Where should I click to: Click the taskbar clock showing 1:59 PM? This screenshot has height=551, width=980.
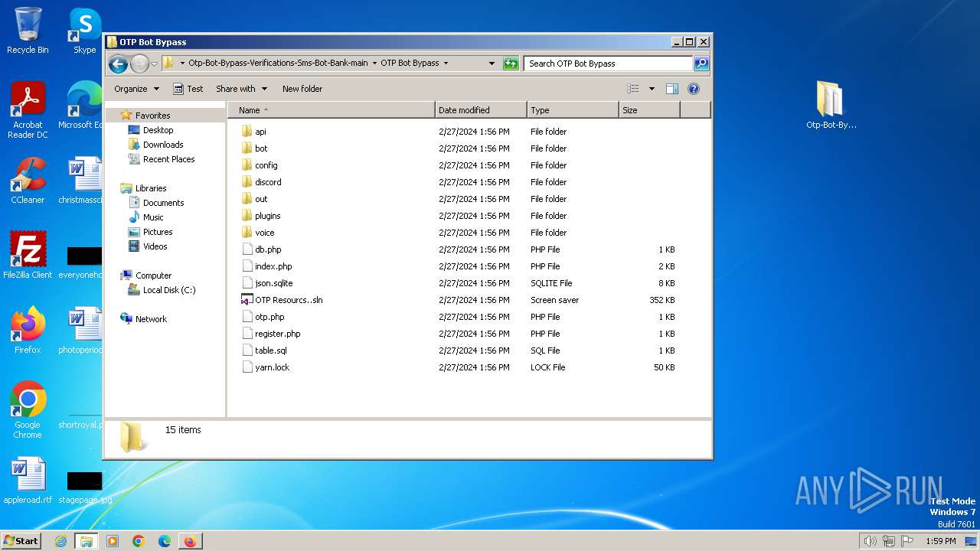pos(940,541)
